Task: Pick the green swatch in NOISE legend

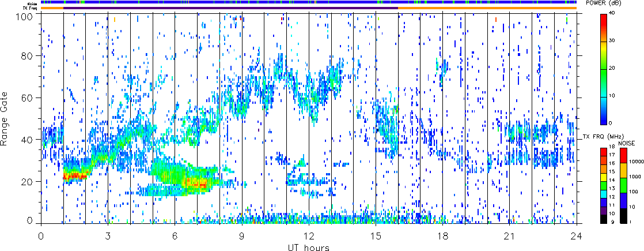Action: coord(623,185)
